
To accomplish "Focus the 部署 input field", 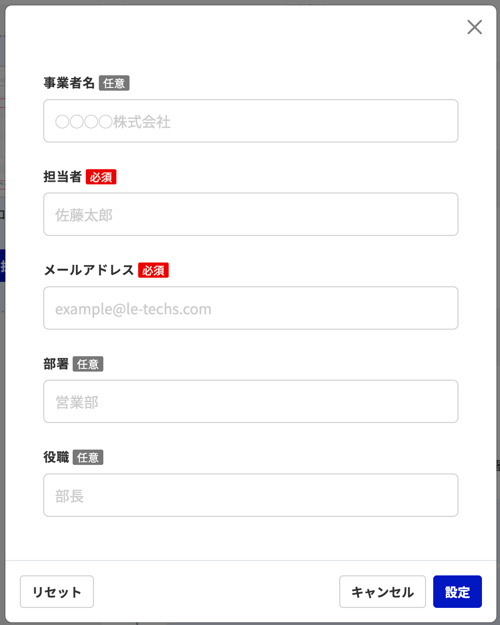I will point(250,401).
